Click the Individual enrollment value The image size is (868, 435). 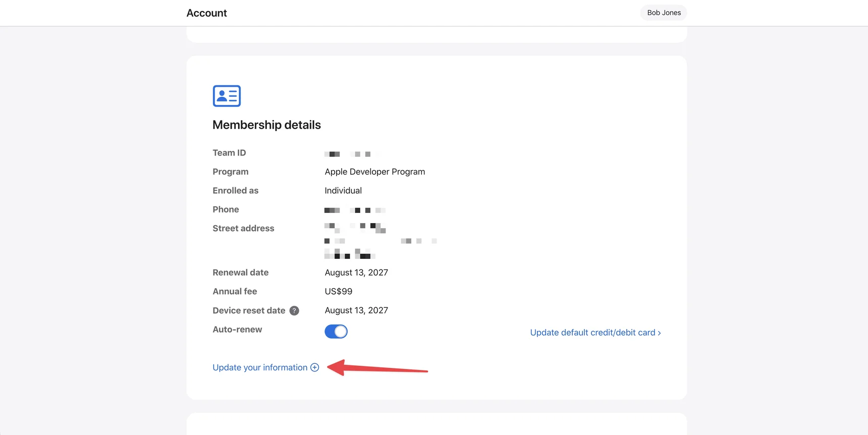coord(343,191)
